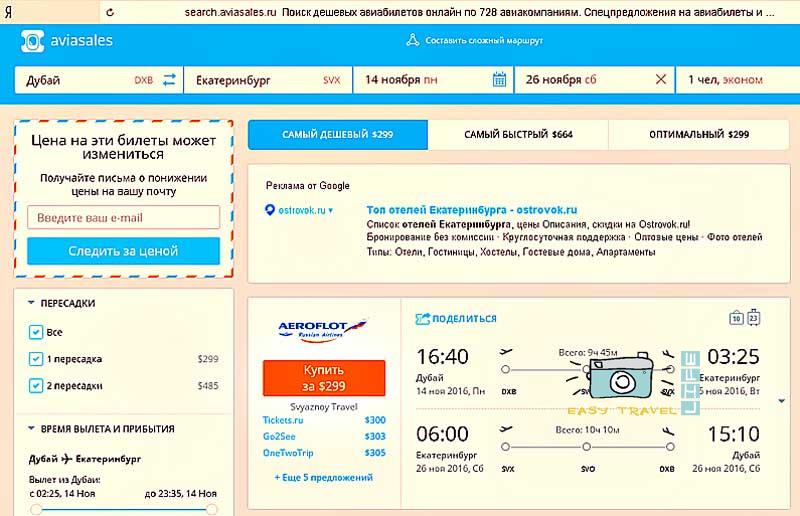Click the Aeroflot airline logo
The width and height of the screenshot is (800, 516).
tap(323, 330)
